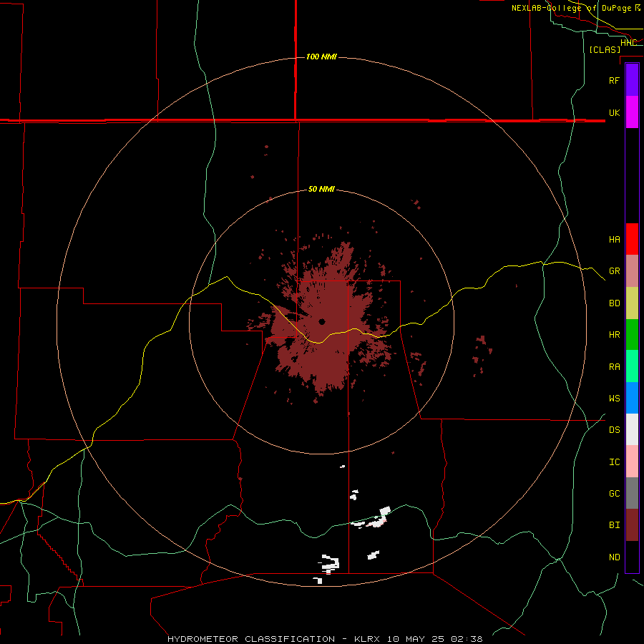Click the GC legend label

(x=614, y=494)
